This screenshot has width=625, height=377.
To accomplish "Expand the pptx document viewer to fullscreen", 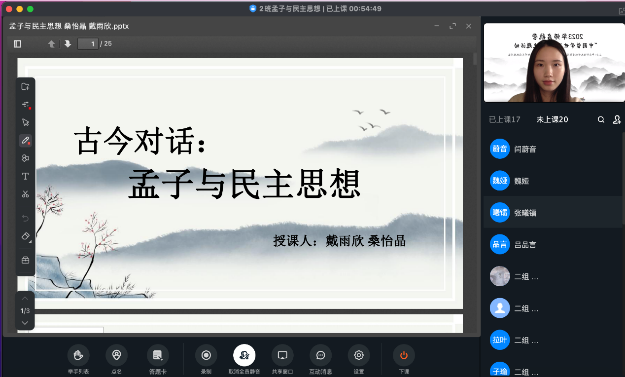I will [x=452, y=26].
